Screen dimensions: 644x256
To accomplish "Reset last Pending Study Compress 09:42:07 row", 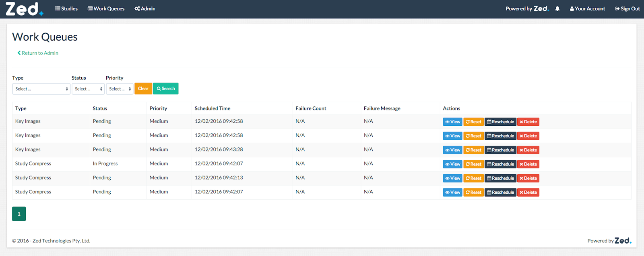I will [473, 193].
